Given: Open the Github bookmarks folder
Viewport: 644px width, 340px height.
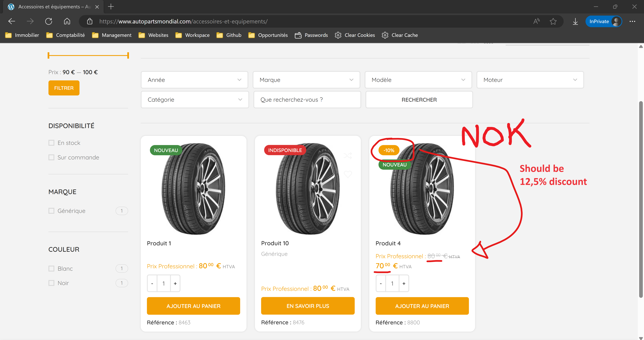Looking at the screenshot, I should (x=229, y=35).
